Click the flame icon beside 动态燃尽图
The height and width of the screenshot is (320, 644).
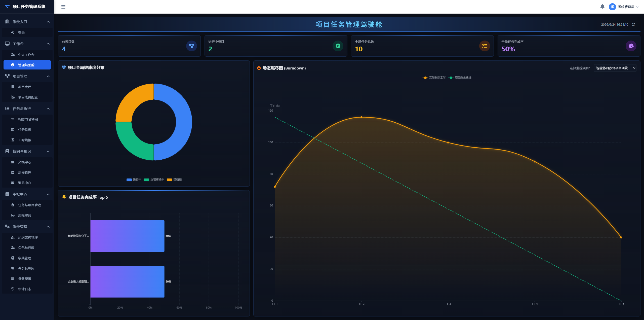click(259, 68)
